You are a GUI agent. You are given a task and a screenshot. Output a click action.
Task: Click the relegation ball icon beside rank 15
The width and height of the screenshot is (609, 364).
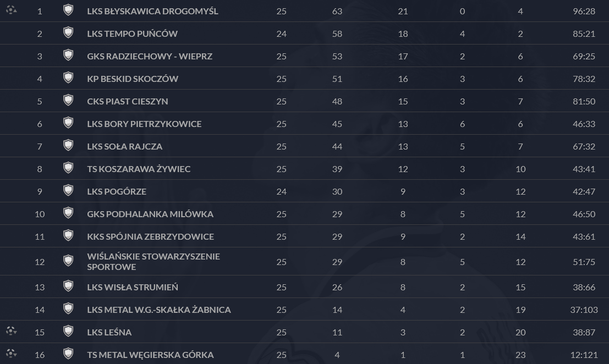11,330
